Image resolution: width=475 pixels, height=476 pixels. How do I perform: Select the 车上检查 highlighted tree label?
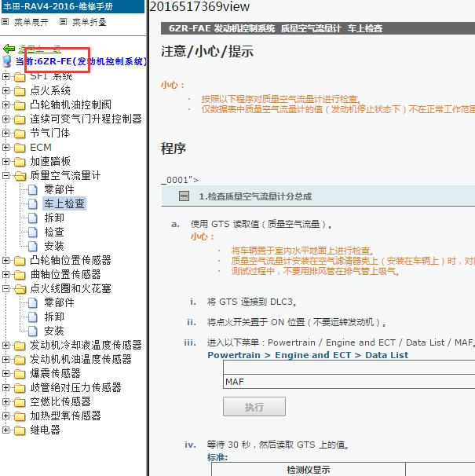point(64,203)
